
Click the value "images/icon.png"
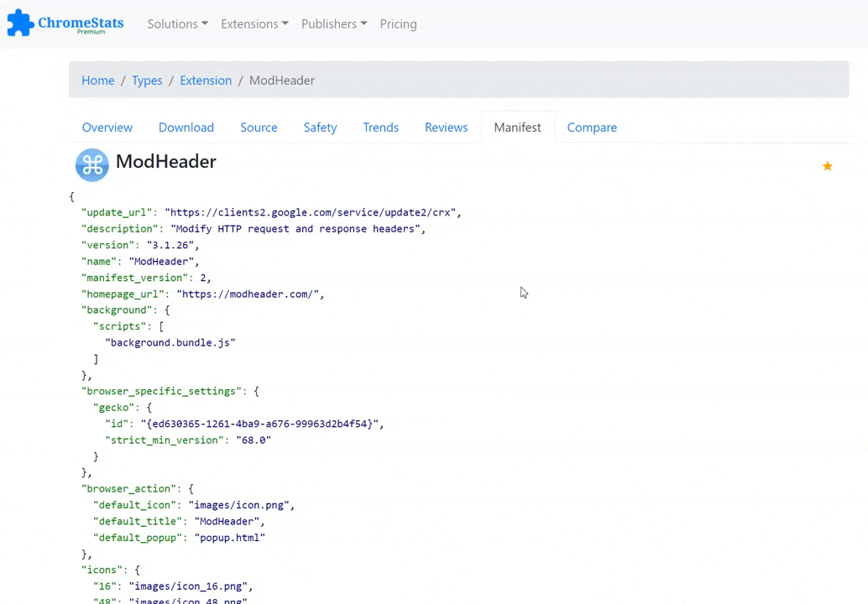tap(238, 506)
